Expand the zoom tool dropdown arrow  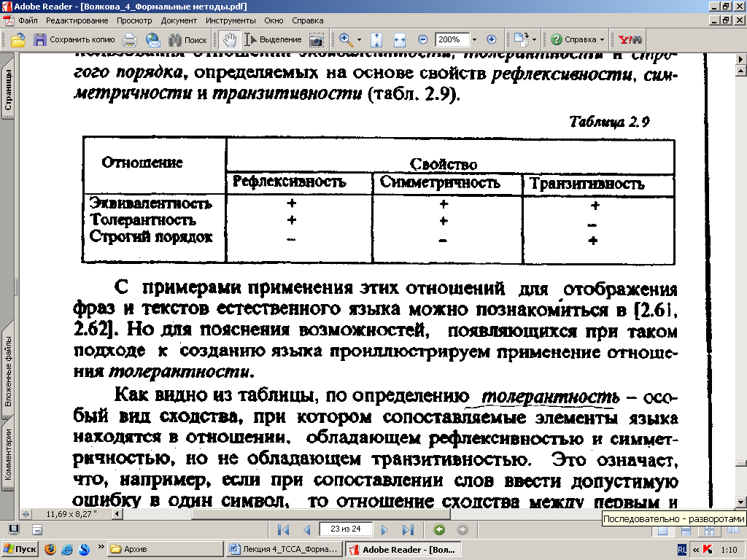tap(359, 39)
